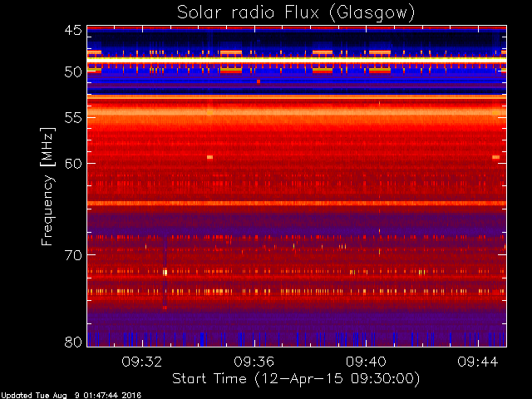Viewport: 532px width, 399px height.
Task: Click the 50 frequency tick label
Action: click(73, 71)
